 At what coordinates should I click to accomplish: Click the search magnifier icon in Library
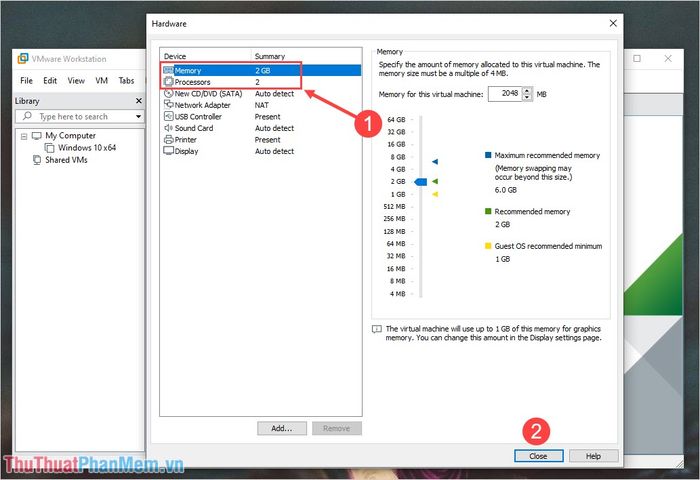[27, 116]
